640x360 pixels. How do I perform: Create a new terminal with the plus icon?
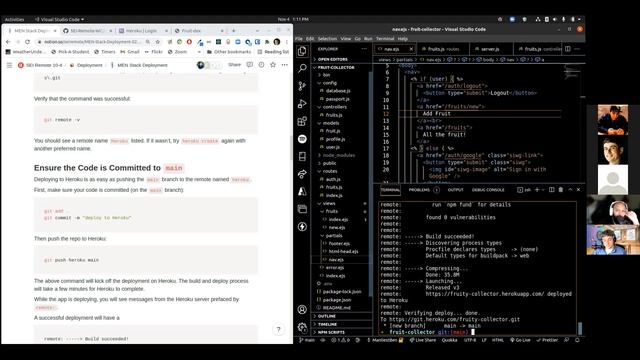[537, 190]
